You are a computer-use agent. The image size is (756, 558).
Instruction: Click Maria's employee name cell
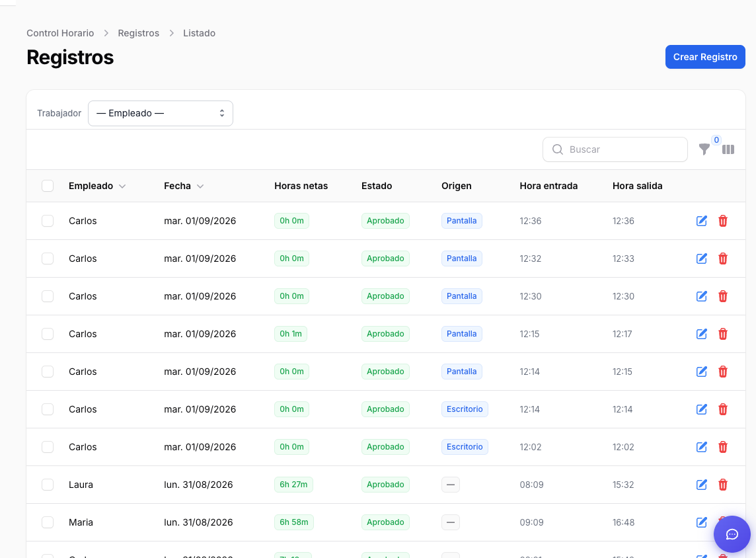(x=81, y=522)
